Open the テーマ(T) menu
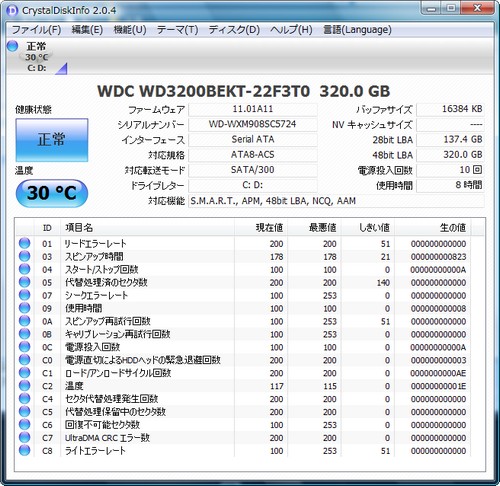500x486 pixels. pyautogui.click(x=177, y=30)
